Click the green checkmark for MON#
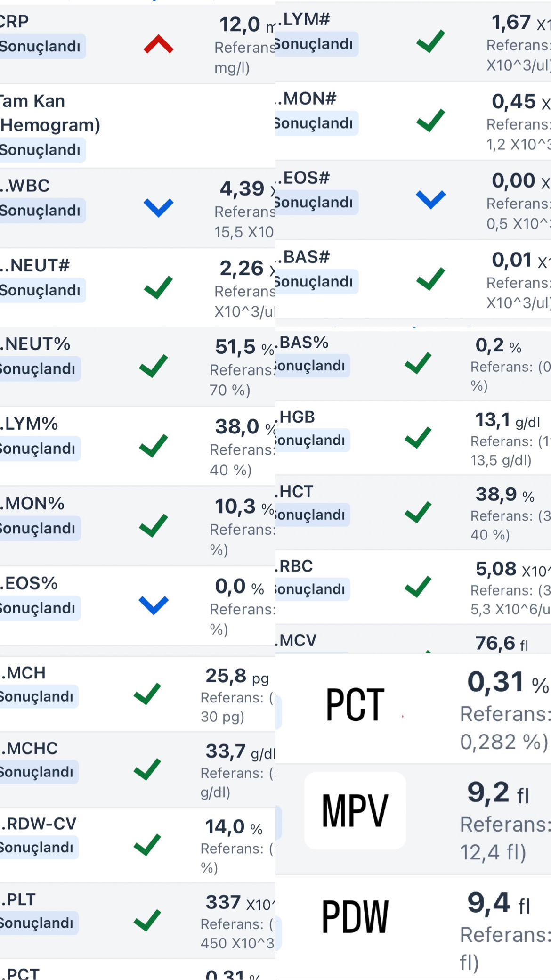551x980 pixels. [430, 121]
